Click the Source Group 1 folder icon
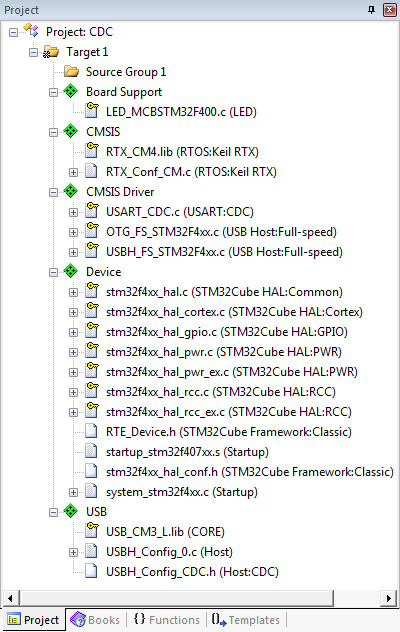Image resolution: width=400 pixels, height=632 pixels. [x=71, y=72]
